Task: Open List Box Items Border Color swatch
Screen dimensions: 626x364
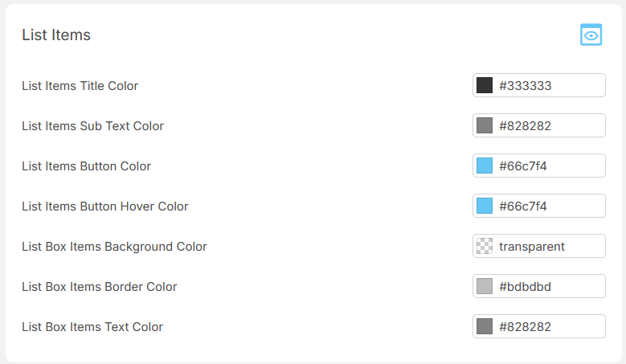Action: point(485,286)
